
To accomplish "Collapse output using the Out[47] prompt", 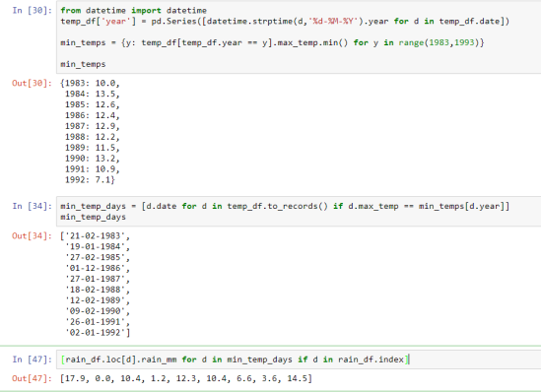I will click(33, 378).
